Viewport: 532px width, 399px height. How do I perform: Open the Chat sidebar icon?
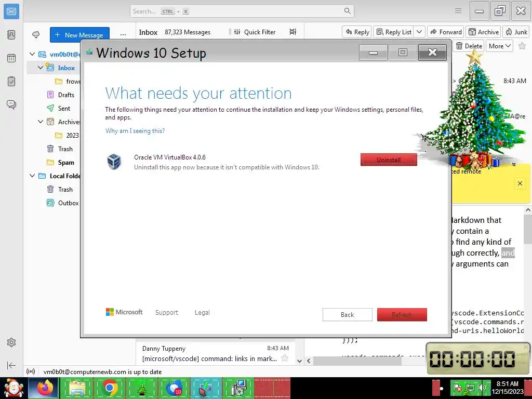[x=11, y=104]
